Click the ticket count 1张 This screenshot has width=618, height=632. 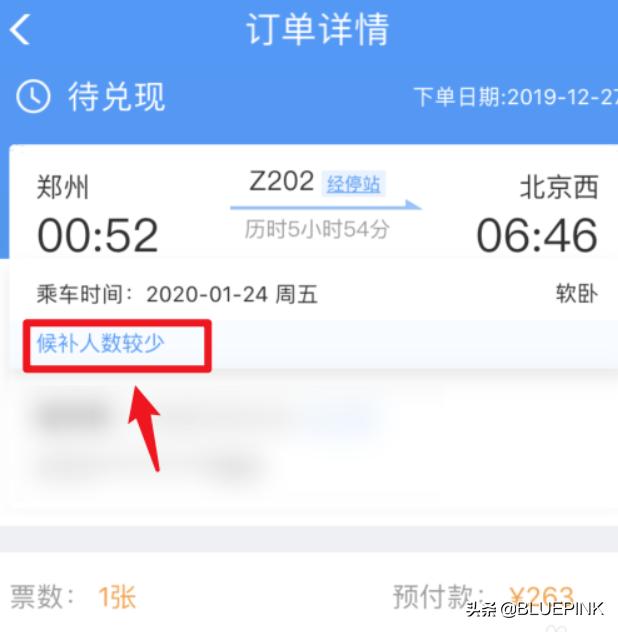tap(117, 597)
